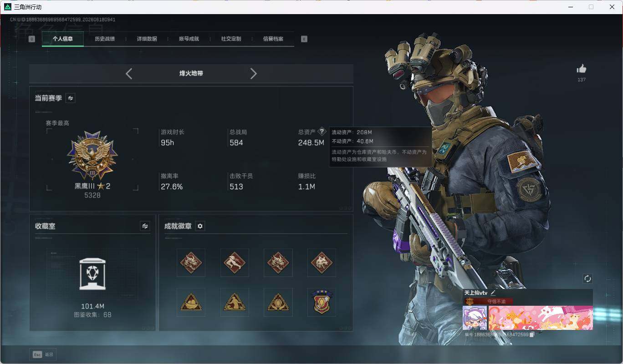Select the 账号成就 tab
The width and height of the screenshot is (623, 364).
(x=189, y=39)
